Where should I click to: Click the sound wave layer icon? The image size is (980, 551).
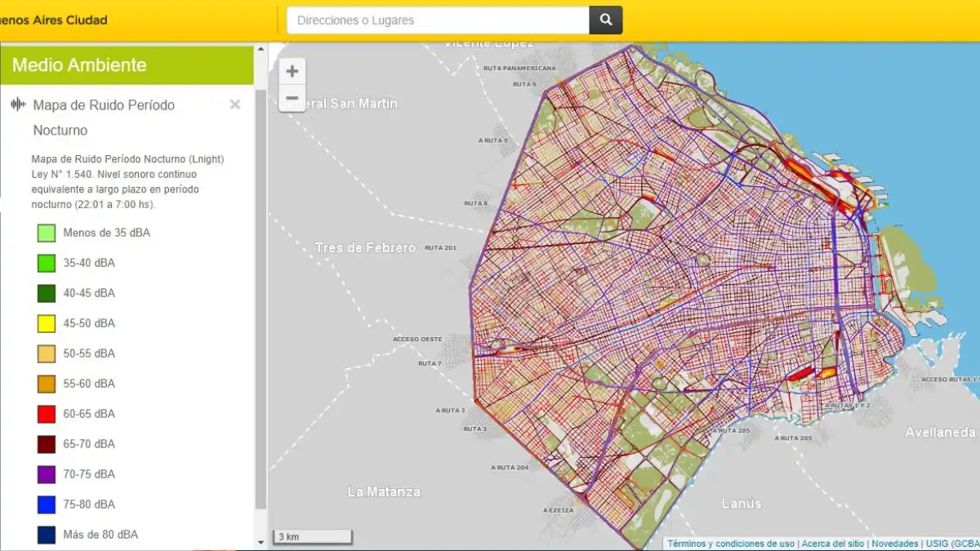18,104
